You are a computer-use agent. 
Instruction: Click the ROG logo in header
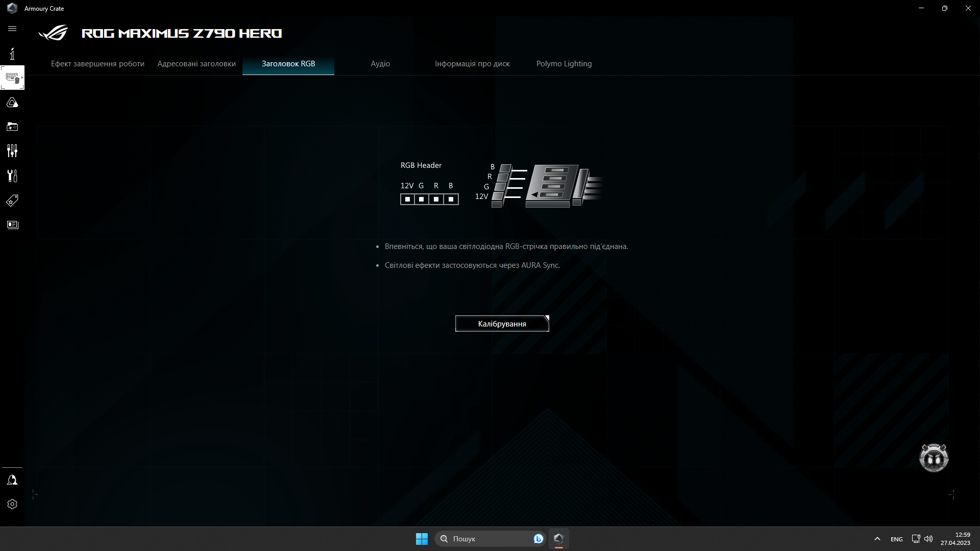[53, 33]
